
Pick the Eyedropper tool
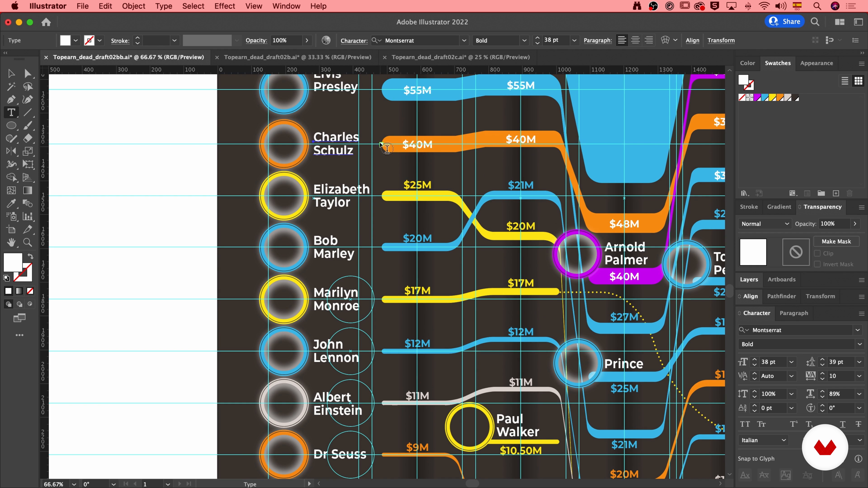click(11, 203)
